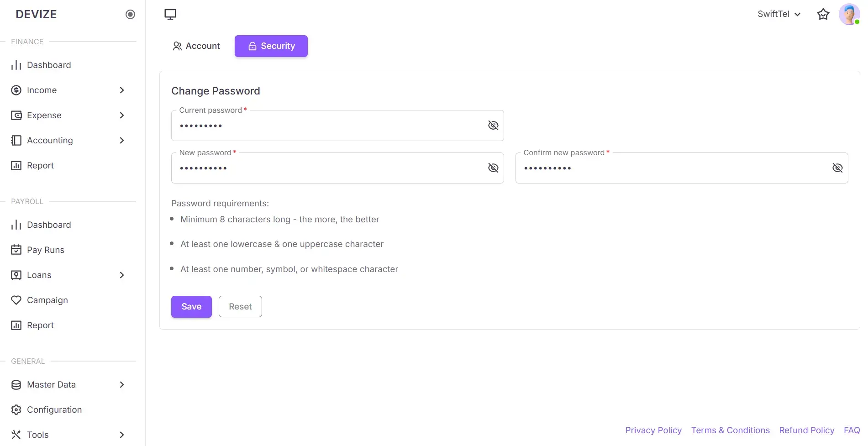
Task: Focus the Confirm new password field
Action: [682, 168]
